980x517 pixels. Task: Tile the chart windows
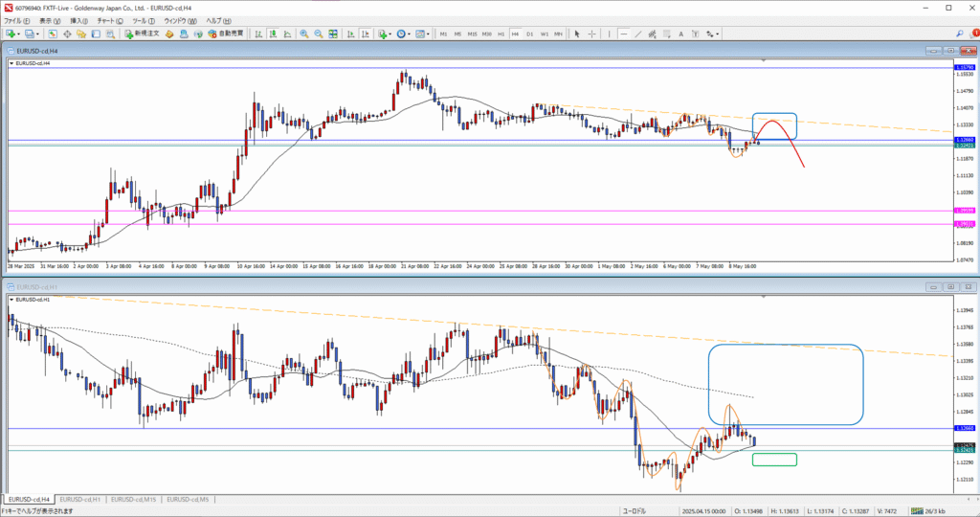pyautogui.click(x=333, y=34)
